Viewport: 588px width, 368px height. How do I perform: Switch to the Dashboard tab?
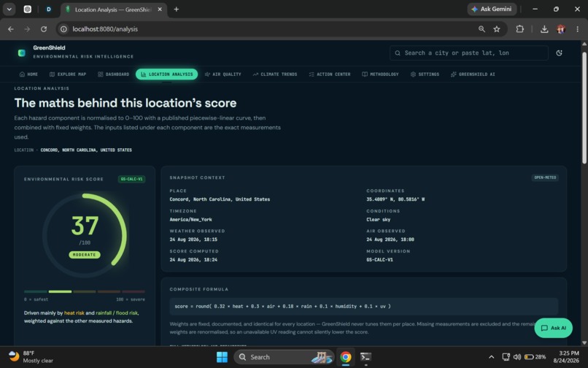click(x=113, y=74)
